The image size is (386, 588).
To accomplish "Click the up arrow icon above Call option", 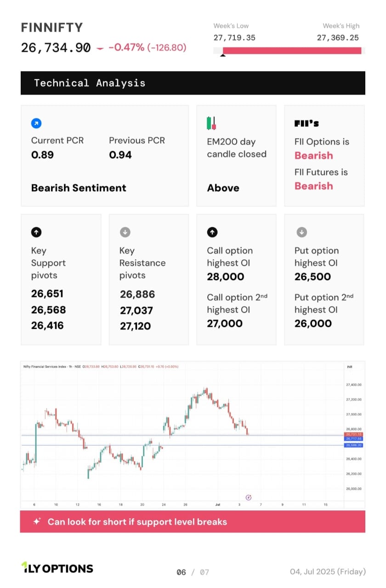I will point(212,232).
